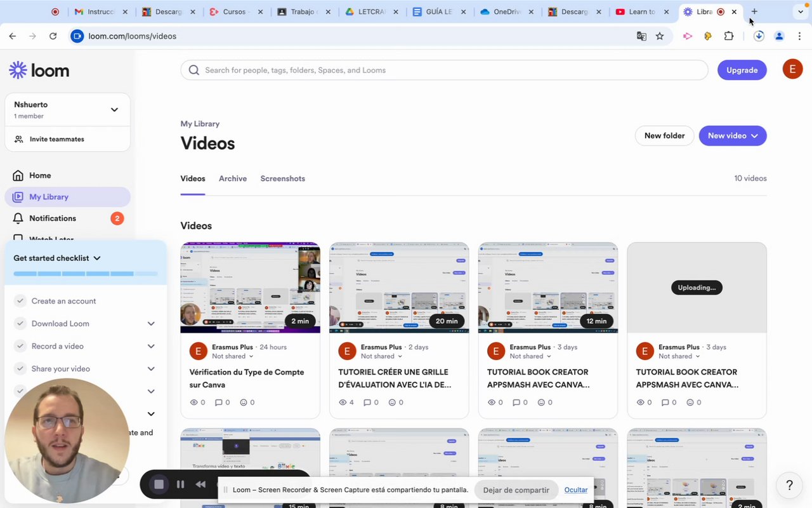Open the Chrome extensions puzzle menu
Viewport: 812px width, 508px height.
click(729, 36)
